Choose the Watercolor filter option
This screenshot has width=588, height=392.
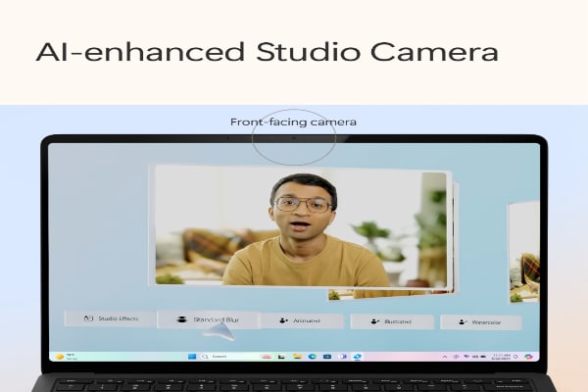480,321
